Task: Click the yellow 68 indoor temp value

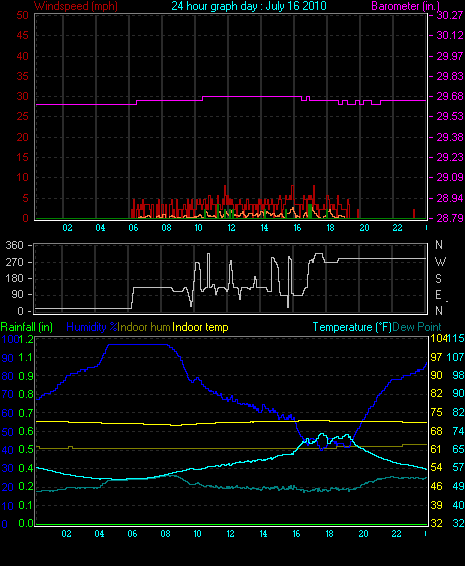Action: [x=436, y=431]
